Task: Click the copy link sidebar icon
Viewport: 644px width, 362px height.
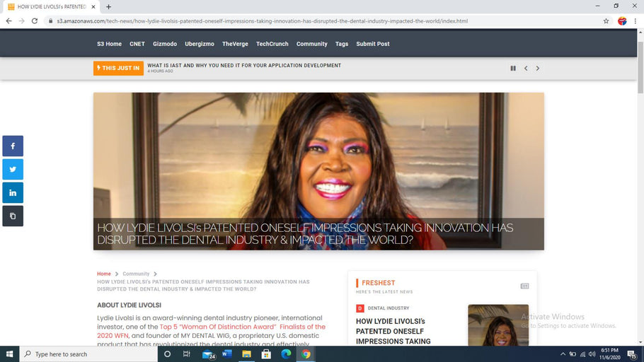Action: 13,216
